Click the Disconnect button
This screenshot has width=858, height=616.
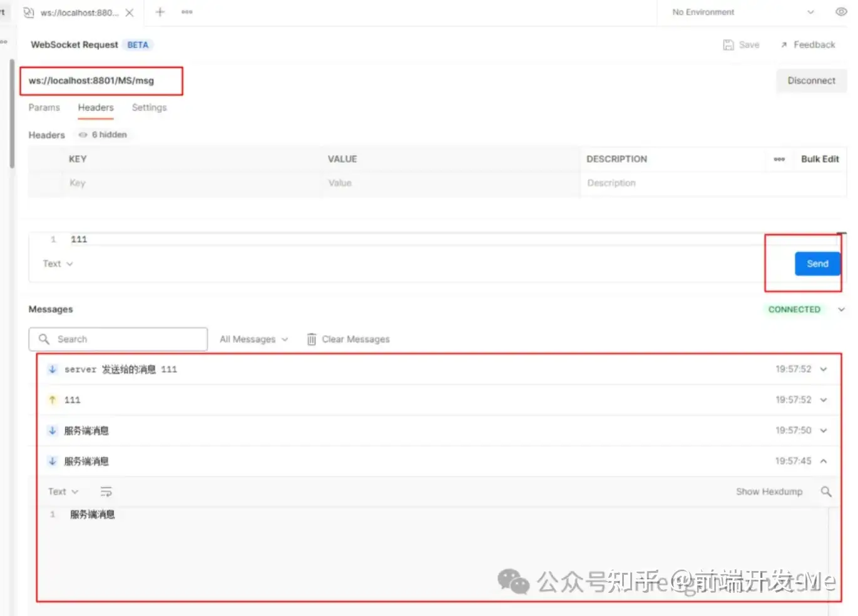pos(811,81)
